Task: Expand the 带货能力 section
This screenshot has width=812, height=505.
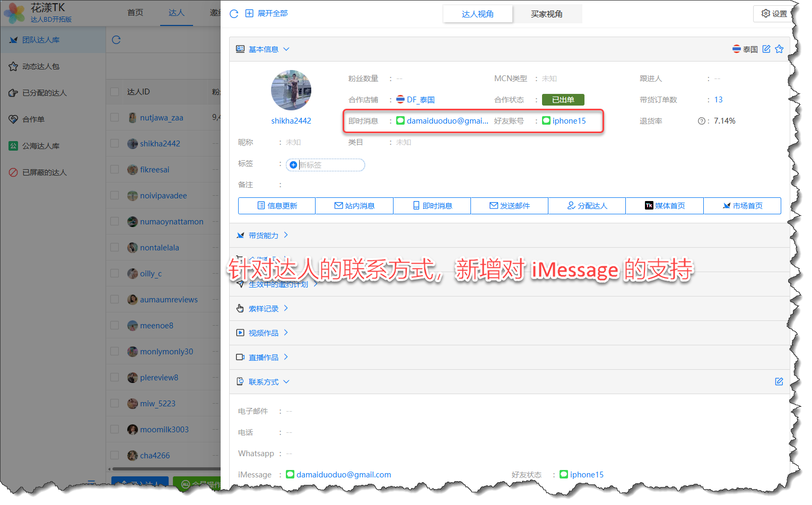Action: point(264,236)
